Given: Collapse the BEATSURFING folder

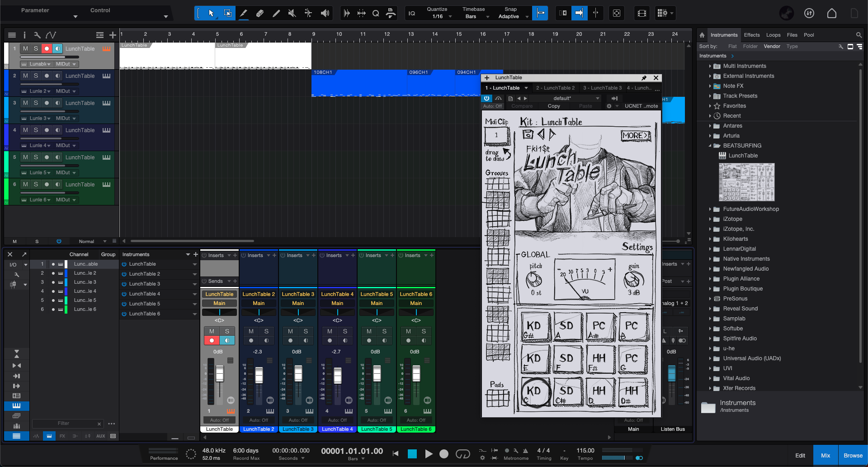Looking at the screenshot, I should (x=710, y=146).
